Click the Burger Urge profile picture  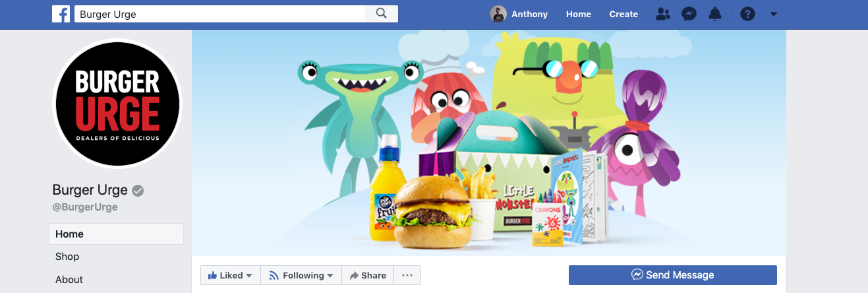pos(117,104)
